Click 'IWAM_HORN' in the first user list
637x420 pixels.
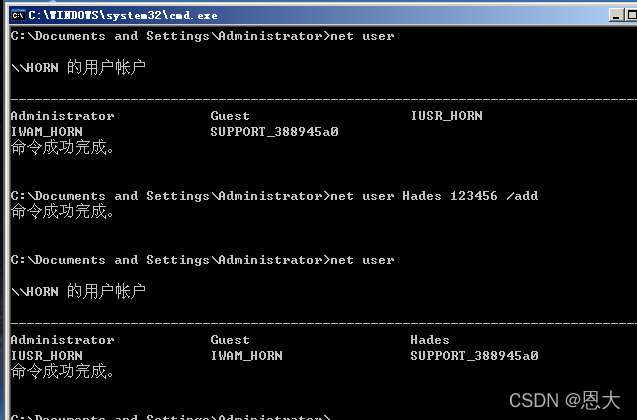pos(47,132)
